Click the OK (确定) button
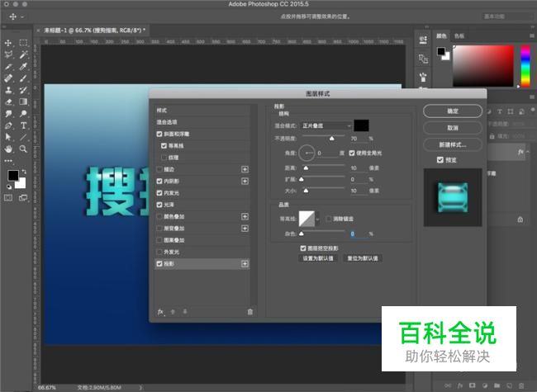This screenshot has height=392, width=537. 453,111
